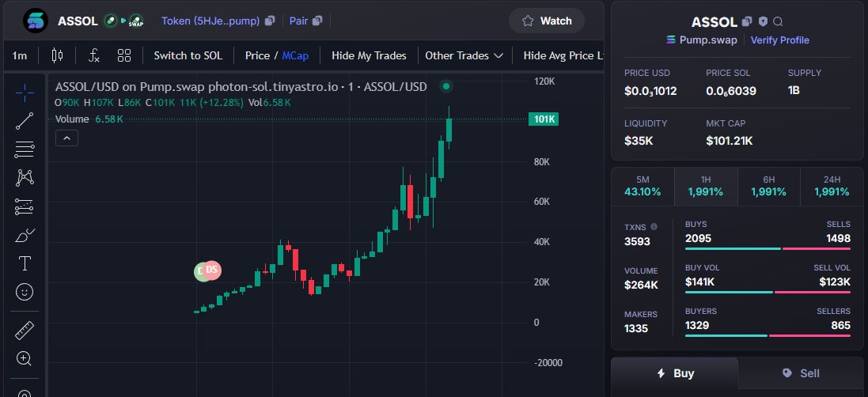Search ASSOL via the magnifier icon
The width and height of the screenshot is (868, 397).
pos(778,21)
